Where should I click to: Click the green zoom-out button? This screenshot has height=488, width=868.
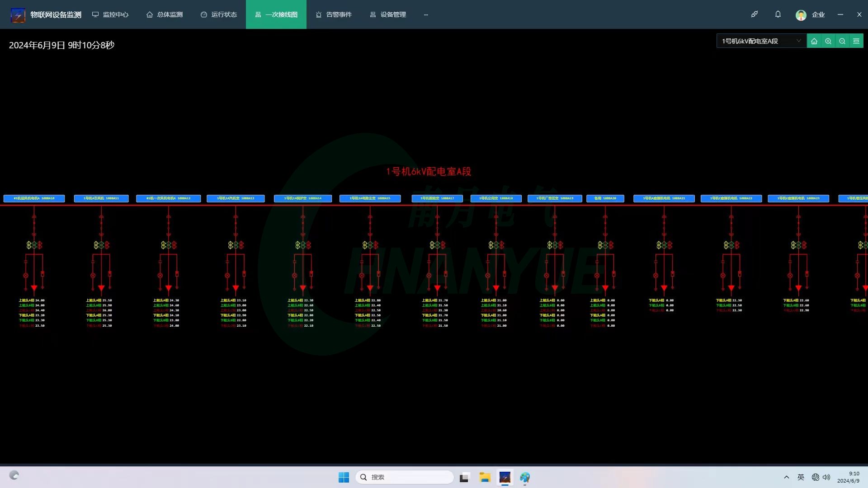(x=842, y=41)
